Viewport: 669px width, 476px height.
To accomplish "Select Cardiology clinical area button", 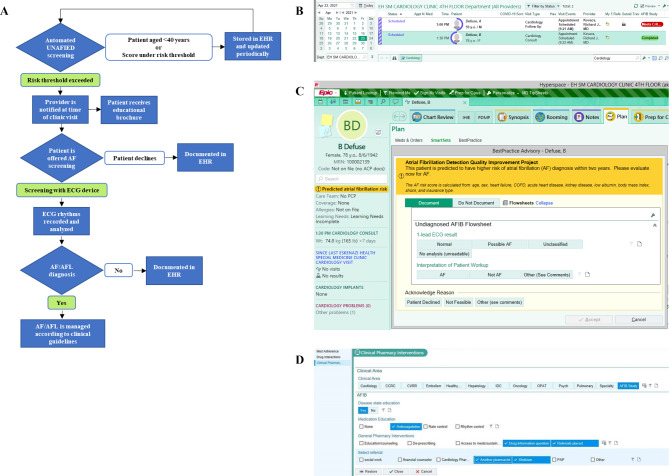I will 369,386.
